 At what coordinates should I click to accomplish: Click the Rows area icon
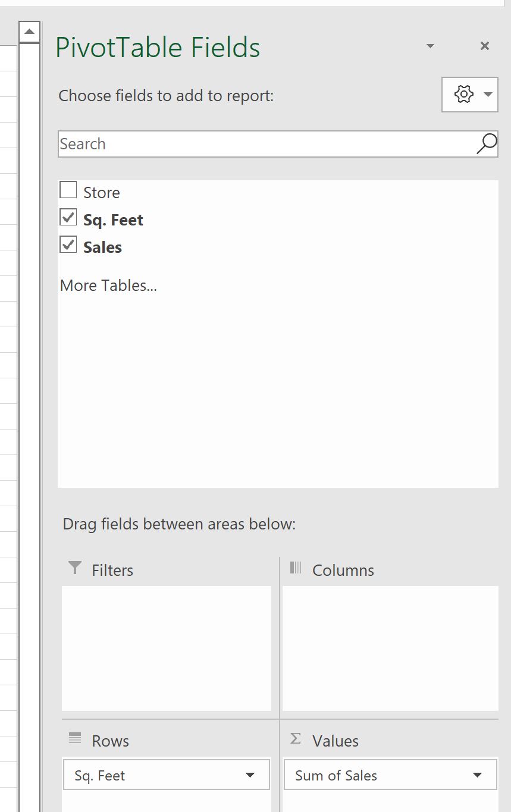point(75,739)
